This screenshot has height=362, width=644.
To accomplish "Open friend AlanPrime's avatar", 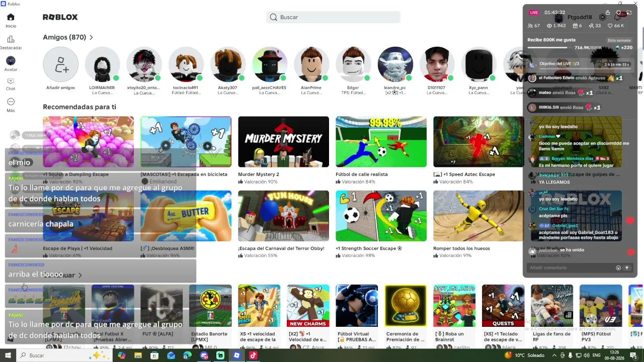I will coord(311,64).
